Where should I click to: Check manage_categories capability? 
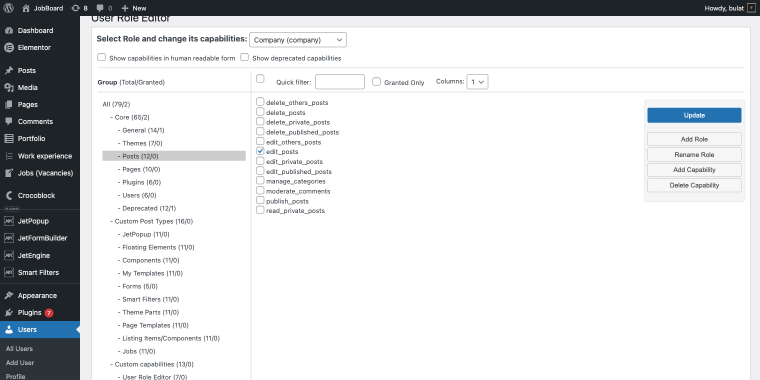point(260,180)
